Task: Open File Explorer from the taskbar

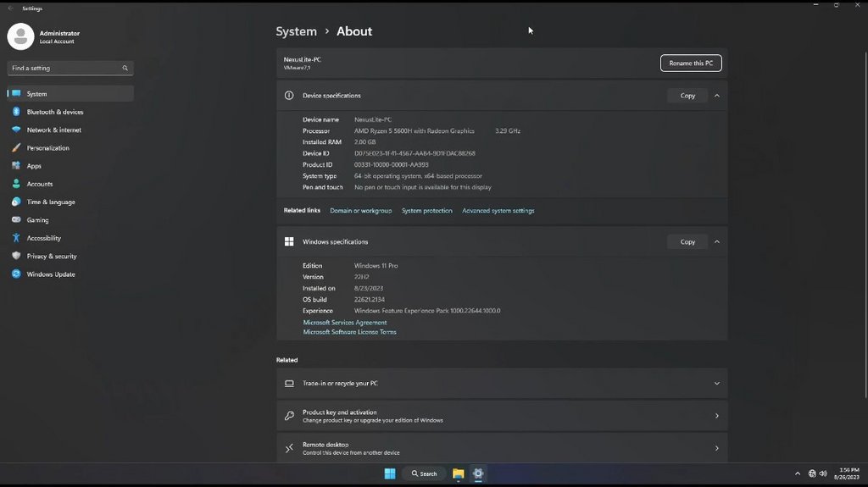Action: pyautogui.click(x=458, y=473)
